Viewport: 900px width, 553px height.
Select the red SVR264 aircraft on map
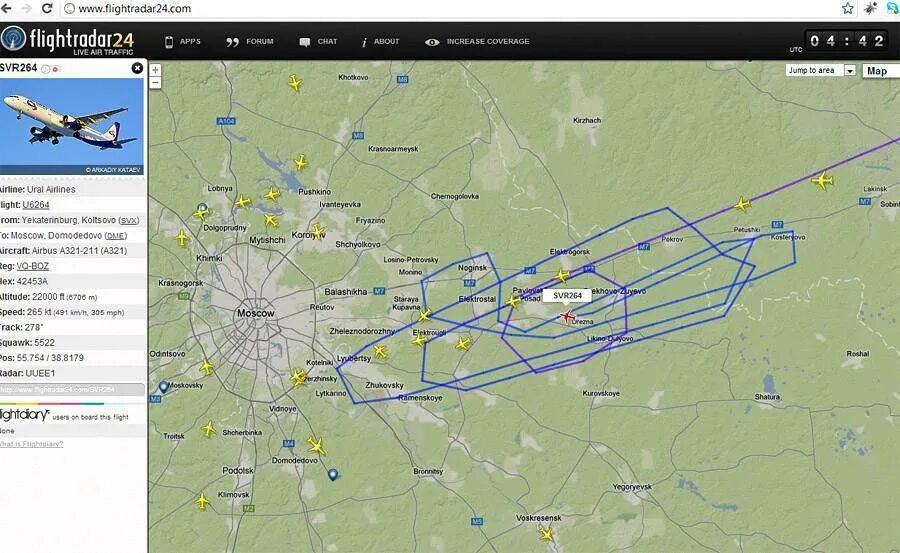567,316
